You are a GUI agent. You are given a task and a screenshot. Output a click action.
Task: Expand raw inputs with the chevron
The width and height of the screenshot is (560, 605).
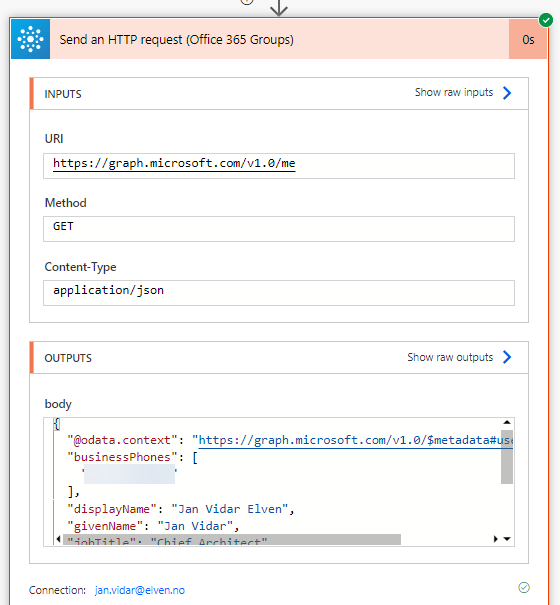507,93
